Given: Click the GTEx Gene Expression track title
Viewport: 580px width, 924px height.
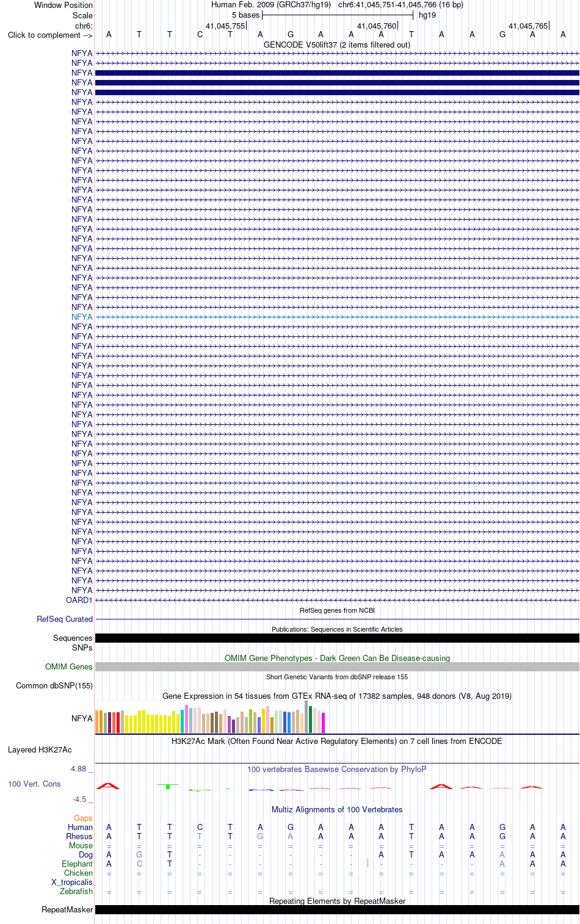Looking at the screenshot, I should pyautogui.click(x=337, y=696).
